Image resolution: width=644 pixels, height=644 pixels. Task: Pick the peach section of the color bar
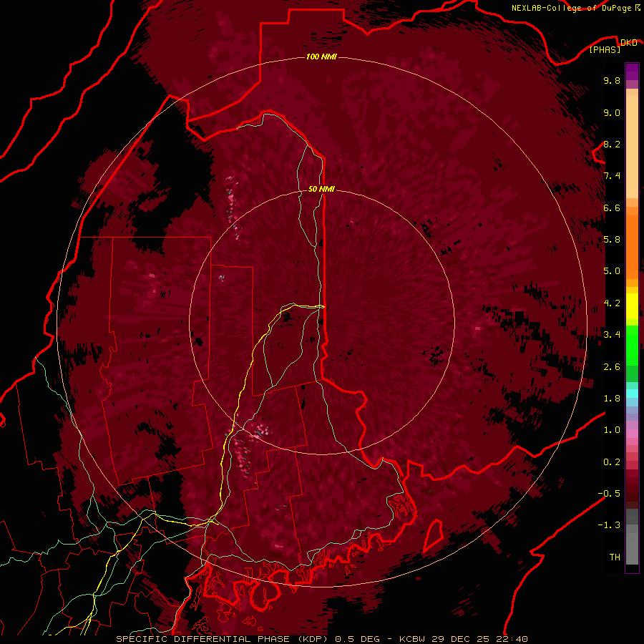(632, 144)
